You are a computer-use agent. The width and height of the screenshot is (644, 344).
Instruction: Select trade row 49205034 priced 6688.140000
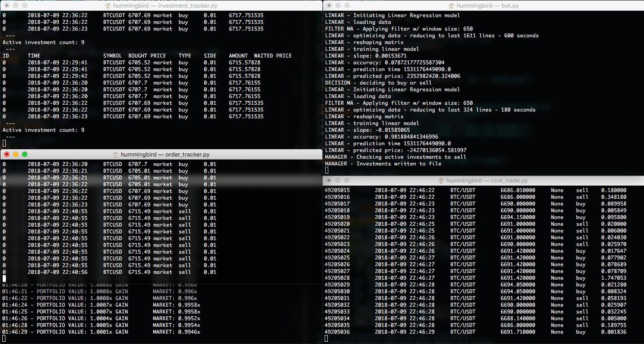(476, 318)
